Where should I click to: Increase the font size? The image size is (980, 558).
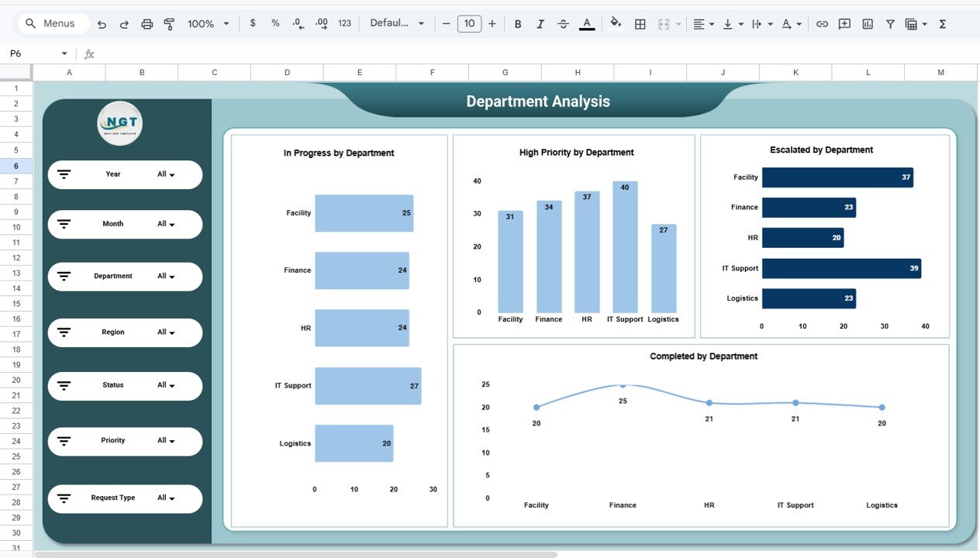click(x=492, y=23)
